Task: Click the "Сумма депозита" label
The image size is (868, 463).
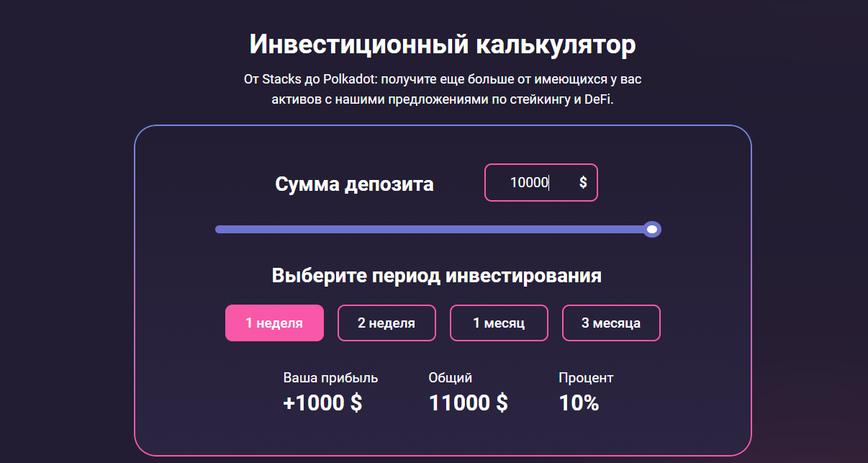Action: point(356,184)
